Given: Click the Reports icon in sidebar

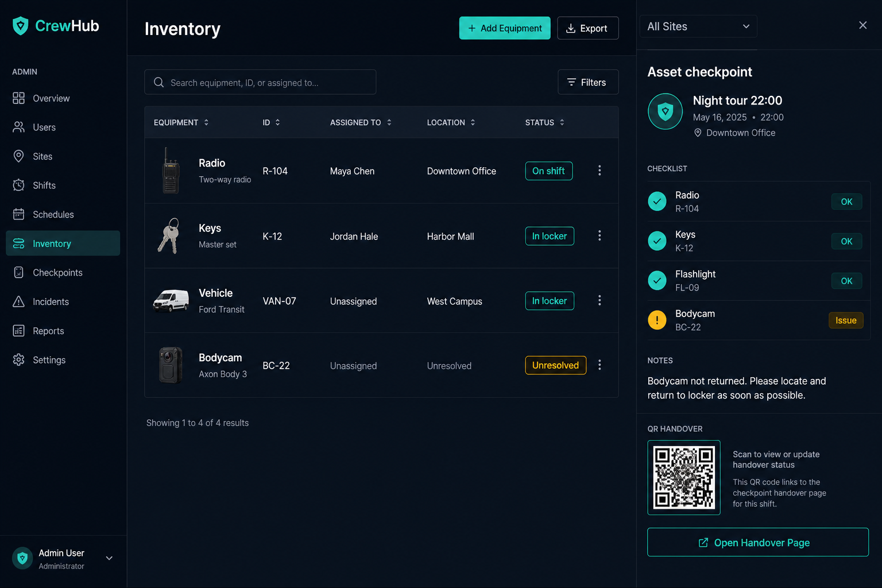Looking at the screenshot, I should [19, 331].
